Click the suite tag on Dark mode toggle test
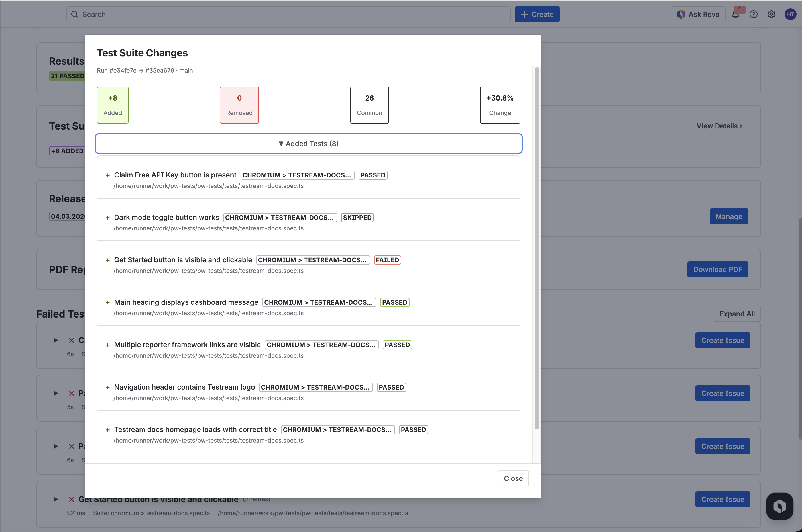802x532 pixels. (280, 218)
